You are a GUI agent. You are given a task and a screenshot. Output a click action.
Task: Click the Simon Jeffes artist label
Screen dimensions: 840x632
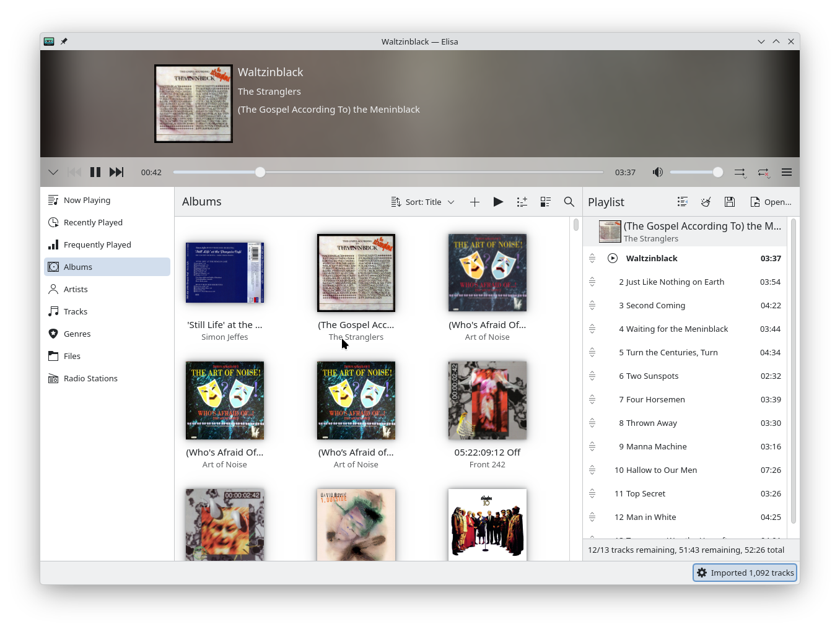225,337
